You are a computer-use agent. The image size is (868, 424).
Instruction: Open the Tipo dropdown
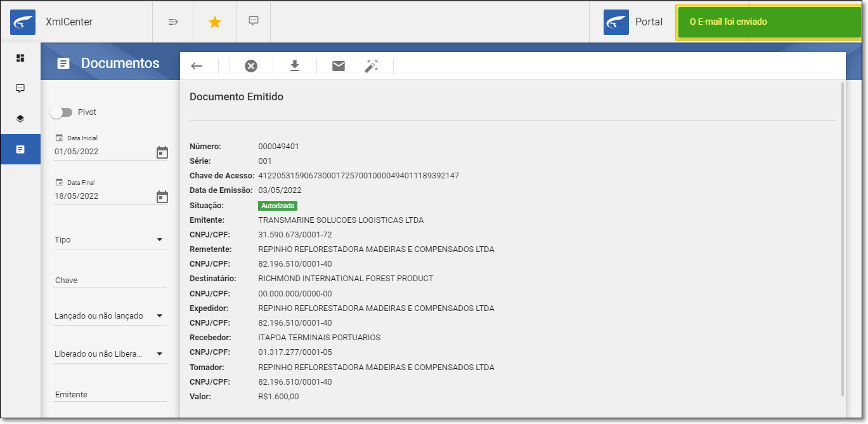coord(110,240)
